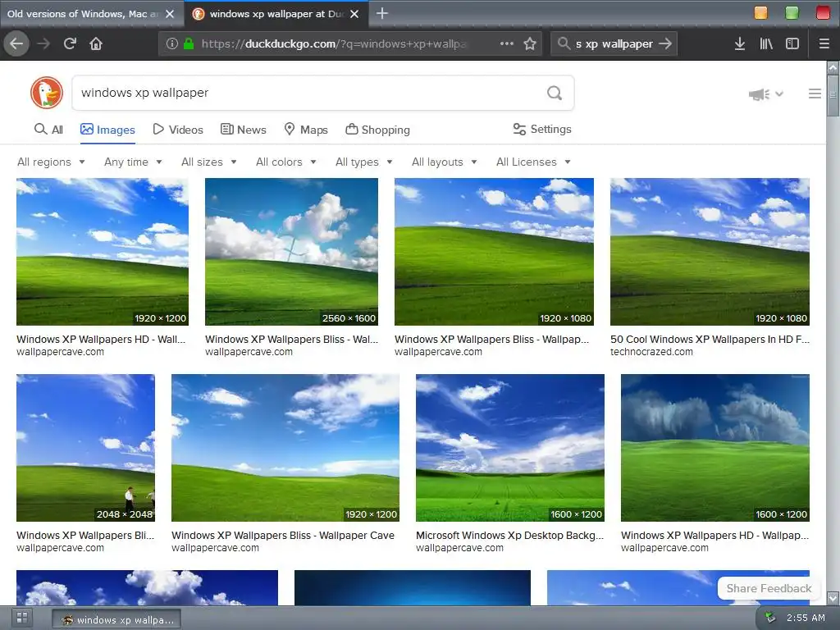Open the search Settings menu
The height and width of the screenshot is (630, 840).
point(542,129)
